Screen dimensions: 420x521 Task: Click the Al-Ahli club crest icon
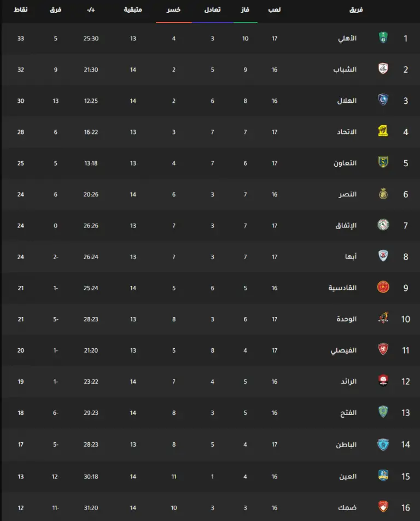tap(383, 38)
